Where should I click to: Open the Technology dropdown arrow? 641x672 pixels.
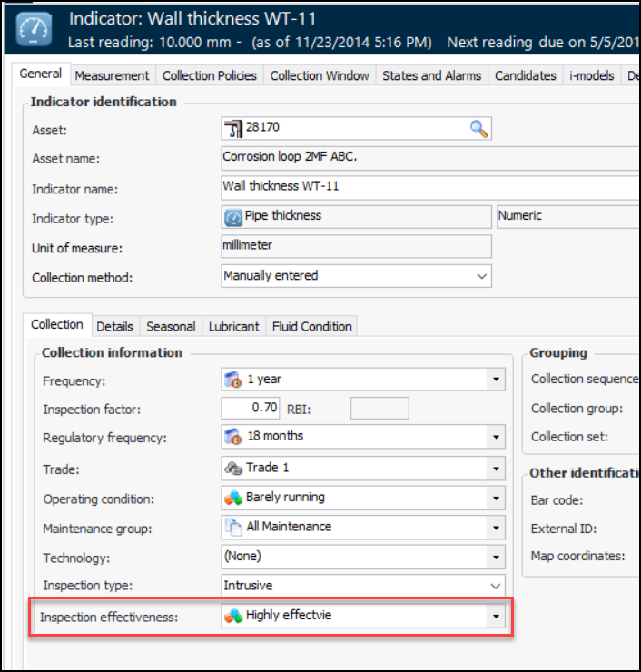496,558
